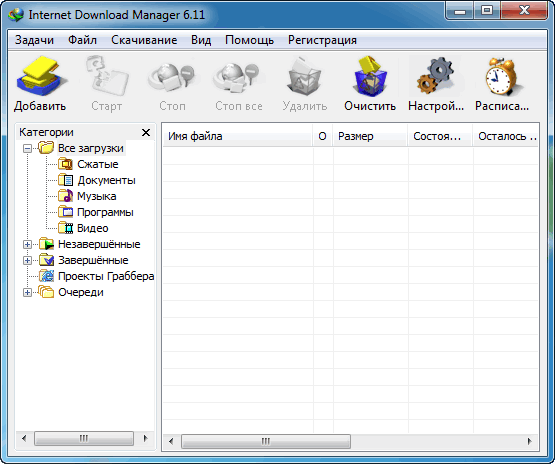Viewport: 555px width, 464px height.
Task: Click download list scroll left arrow
Action: tap(171, 441)
